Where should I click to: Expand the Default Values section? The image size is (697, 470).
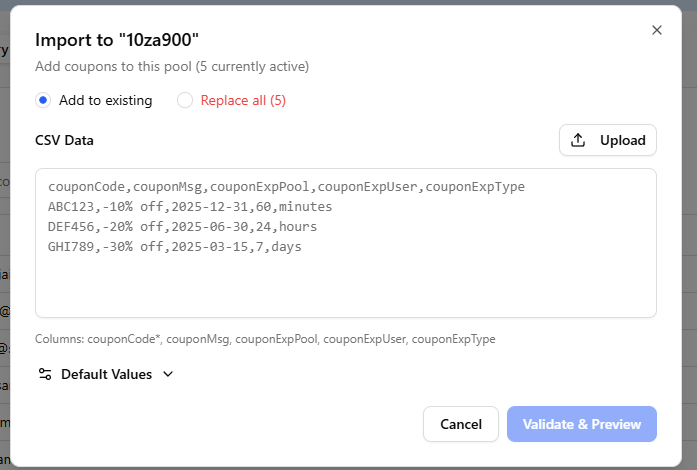(106, 374)
